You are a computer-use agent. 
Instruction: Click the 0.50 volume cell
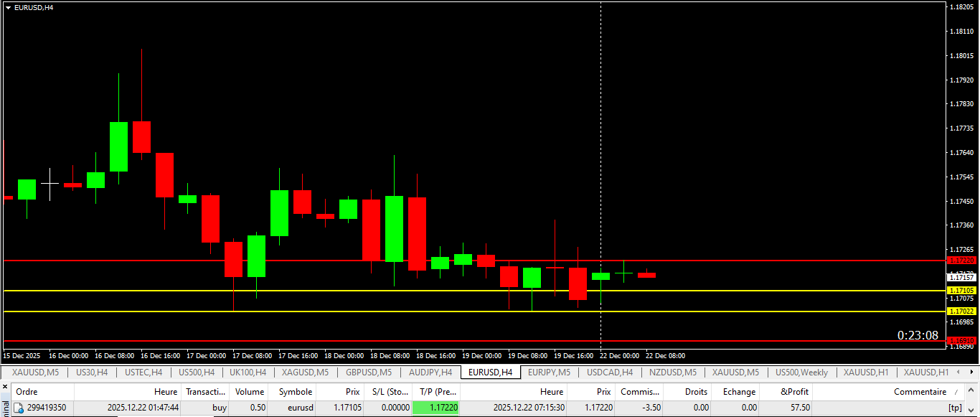click(x=257, y=408)
